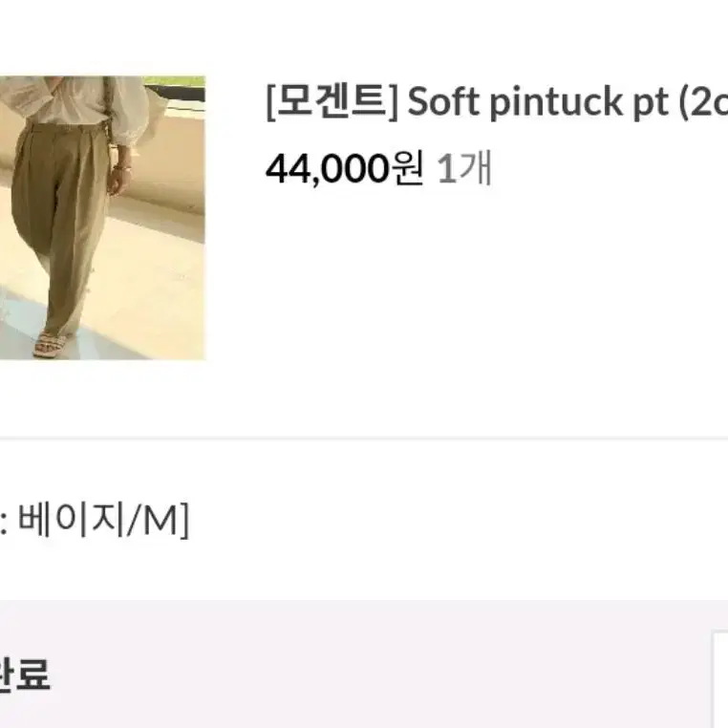Click the 베이지 color name in the option
The image size is (728, 728).
[x=71, y=519]
